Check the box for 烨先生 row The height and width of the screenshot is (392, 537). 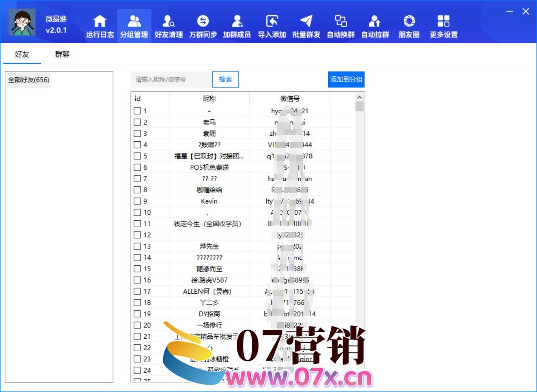click(x=137, y=246)
